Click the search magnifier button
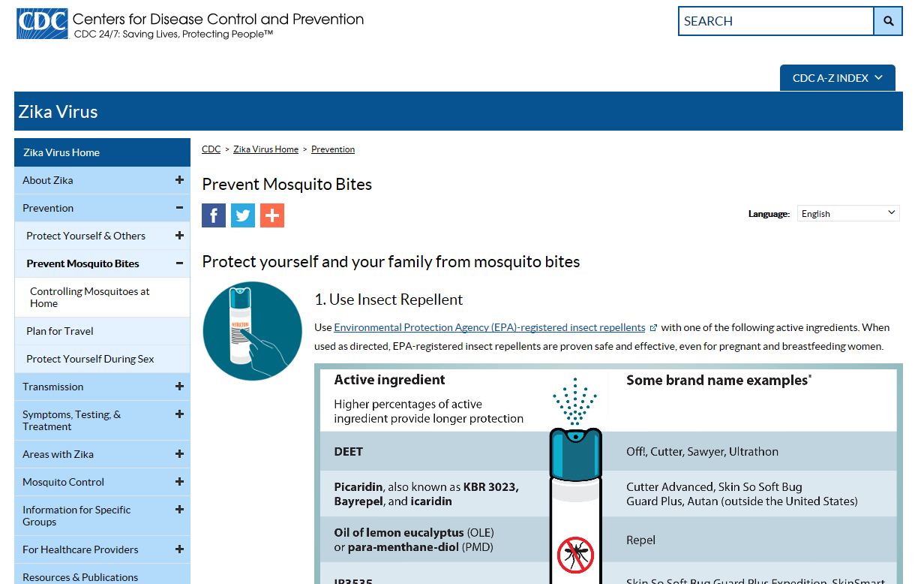Viewport: 924px width, 584px height. click(888, 21)
